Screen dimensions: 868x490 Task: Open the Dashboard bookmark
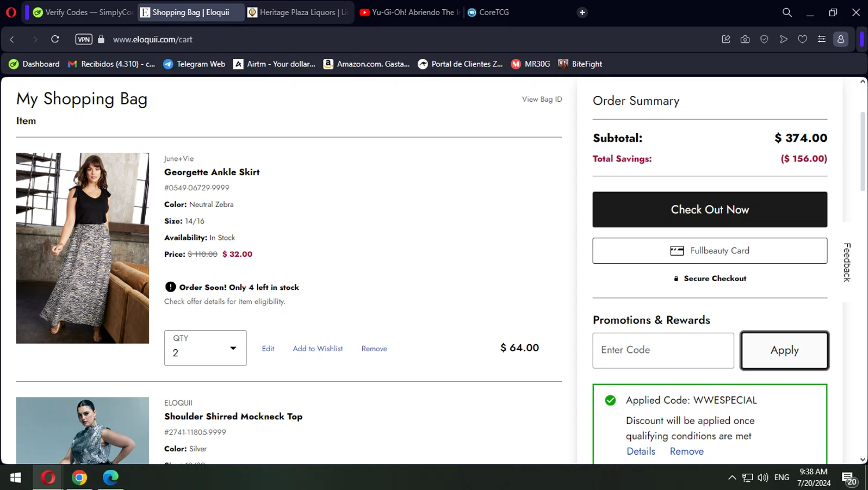34,64
